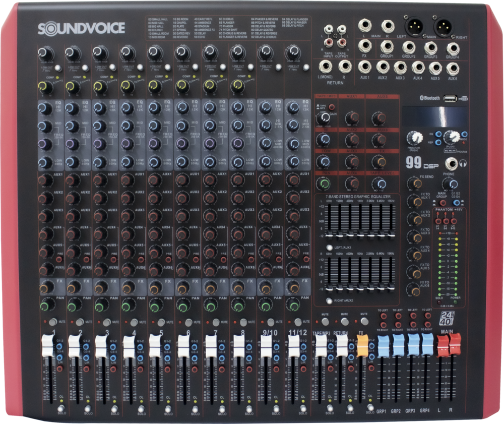Screen dimensions: 504x424
Task: Click the headphone PHONE jack
Action: tap(452, 164)
